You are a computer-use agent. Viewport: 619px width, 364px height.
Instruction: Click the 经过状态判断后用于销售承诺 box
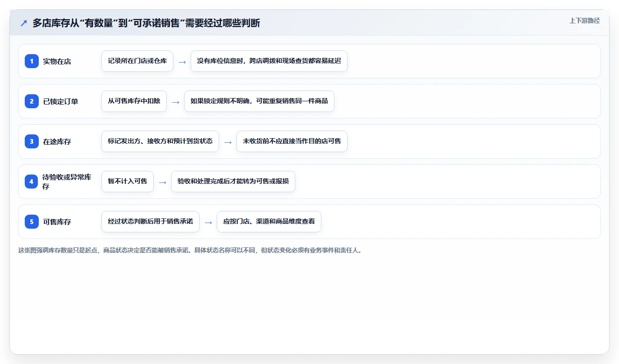pyautogui.click(x=150, y=222)
